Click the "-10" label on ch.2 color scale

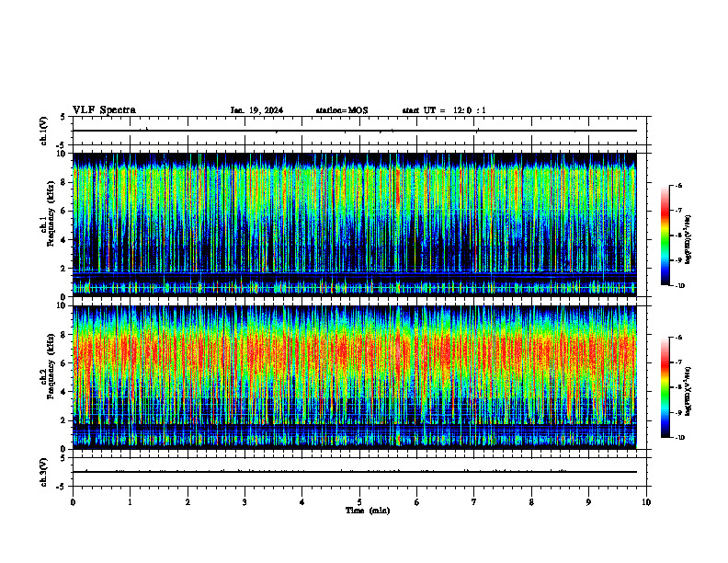pos(680,438)
